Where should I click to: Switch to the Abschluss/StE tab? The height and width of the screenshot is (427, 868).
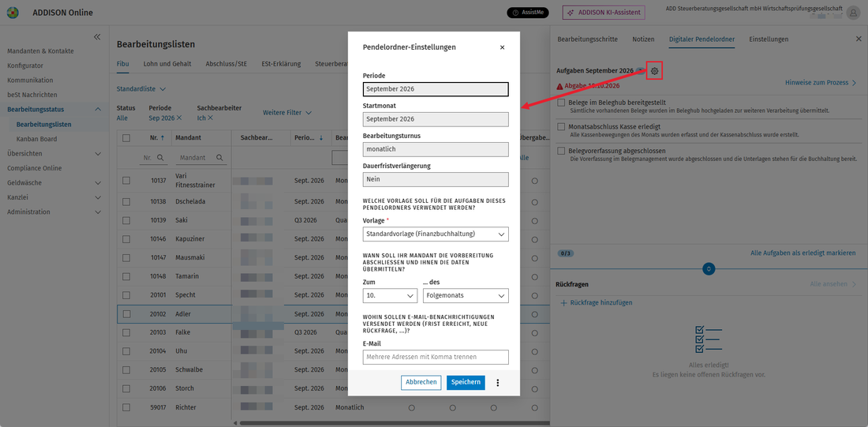click(x=226, y=64)
